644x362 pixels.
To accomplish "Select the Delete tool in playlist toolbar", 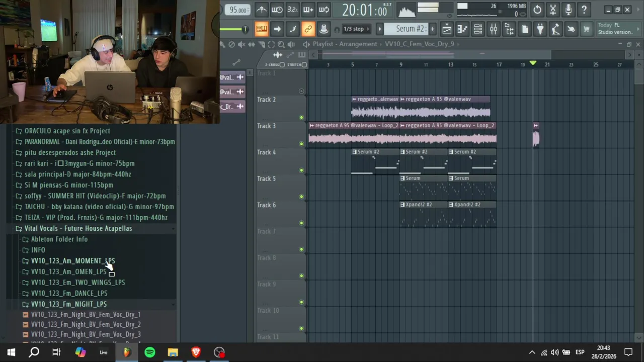I will click(231, 44).
